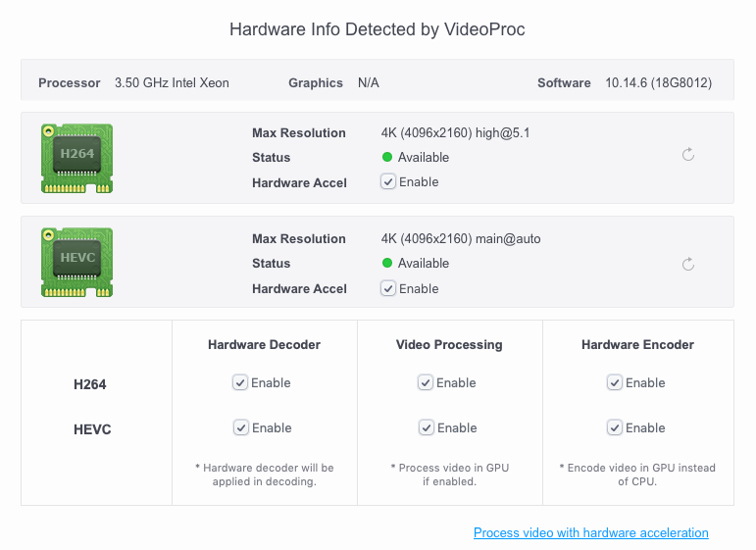Uncheck HEVC Video Processing Enable
This screenshot has height=550, width=756.
pos(426,427)
